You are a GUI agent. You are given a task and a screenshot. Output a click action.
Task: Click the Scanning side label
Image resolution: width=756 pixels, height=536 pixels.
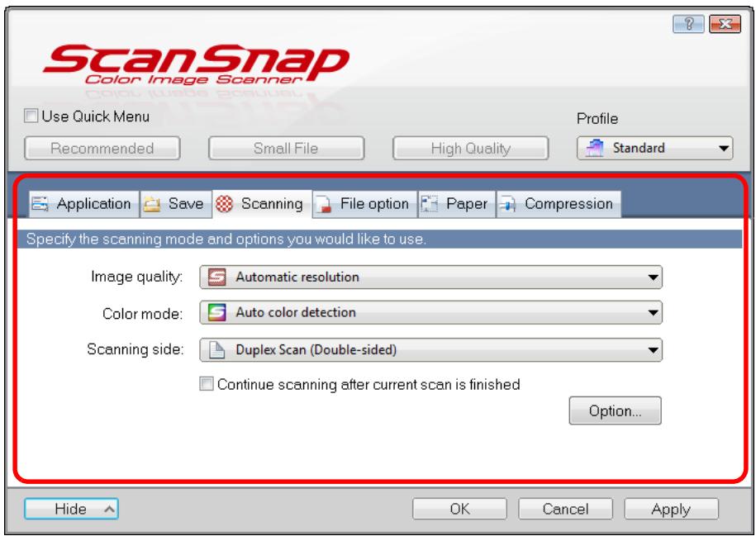pyautogui.click(x=136, y=349)
